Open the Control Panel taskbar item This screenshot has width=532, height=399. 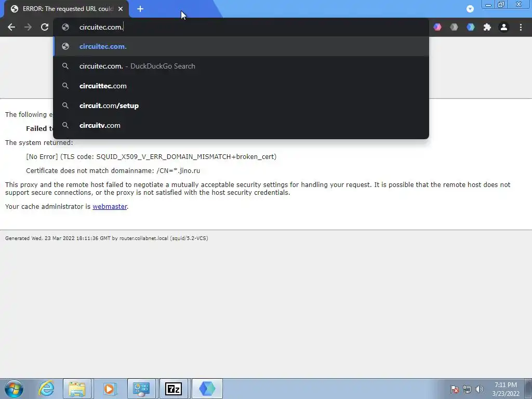pos(141,389)
